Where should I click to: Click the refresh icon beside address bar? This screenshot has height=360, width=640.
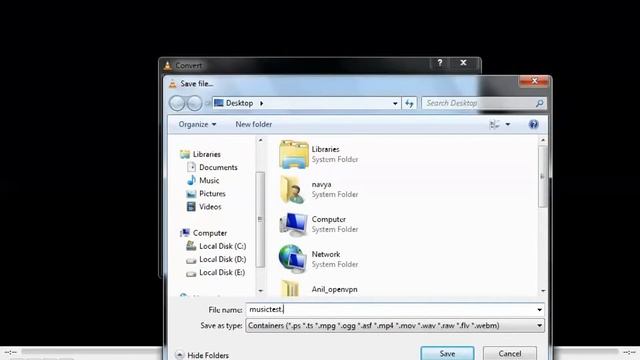pyautogui.click(x=409, y=103)
